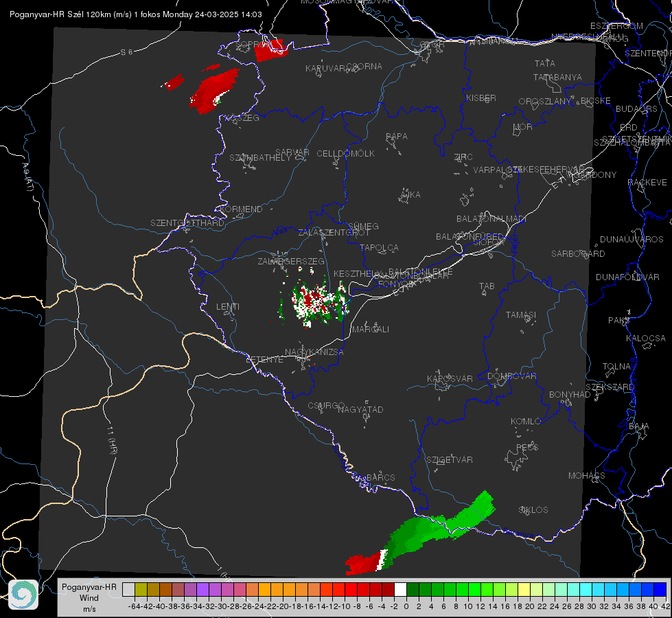This screenshot has height=618, width=672.
Task: Click the KORMEND city label
Action: coord(241,209)
